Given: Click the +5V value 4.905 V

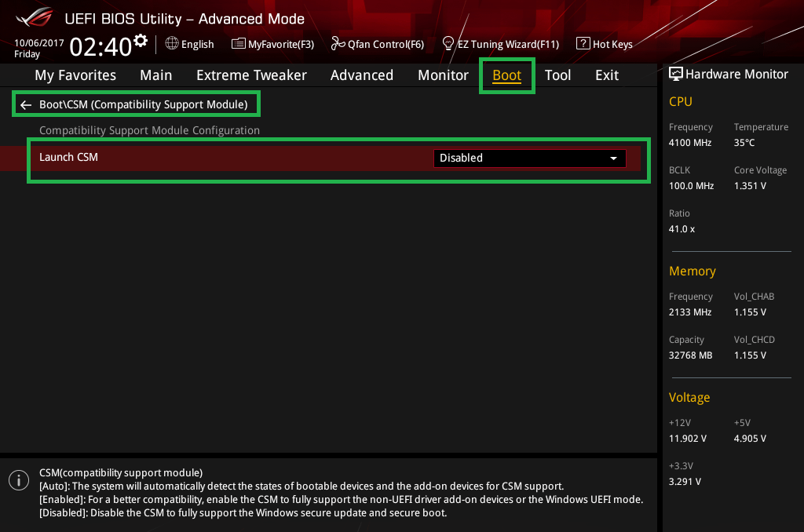Looking at the screenshot, I should coord(750,439).
